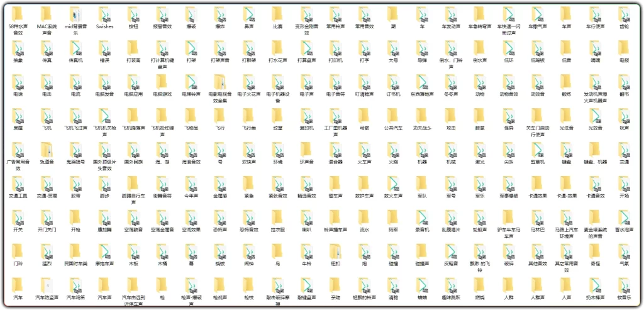Select the 报警音效 folder icon

tap(162, 14)
